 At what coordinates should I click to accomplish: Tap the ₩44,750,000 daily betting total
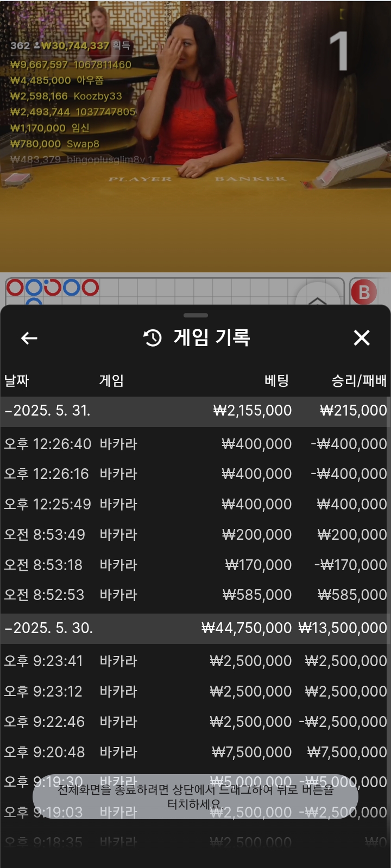(247, 628)
